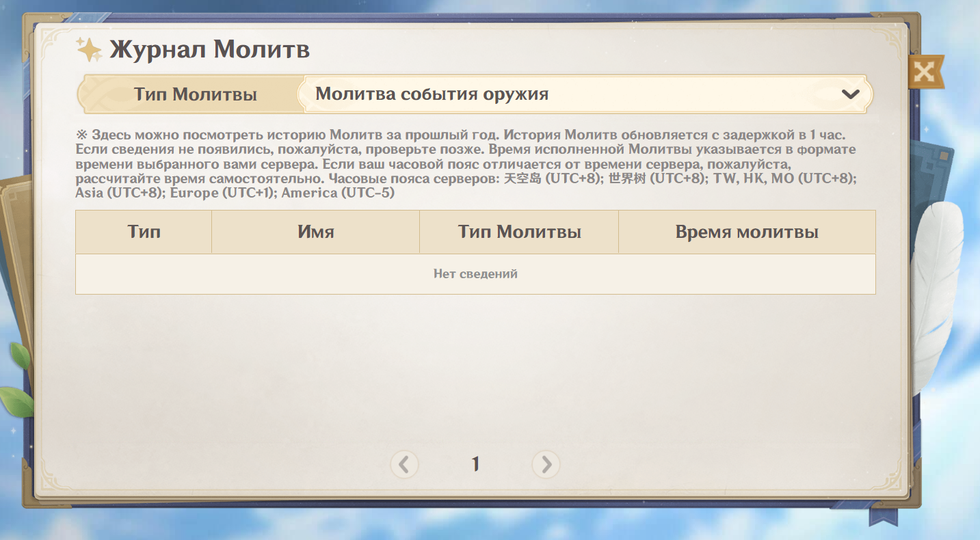Click the Тип Молитвы selector label
Viewport: 980px width, 540px height.
196,94
